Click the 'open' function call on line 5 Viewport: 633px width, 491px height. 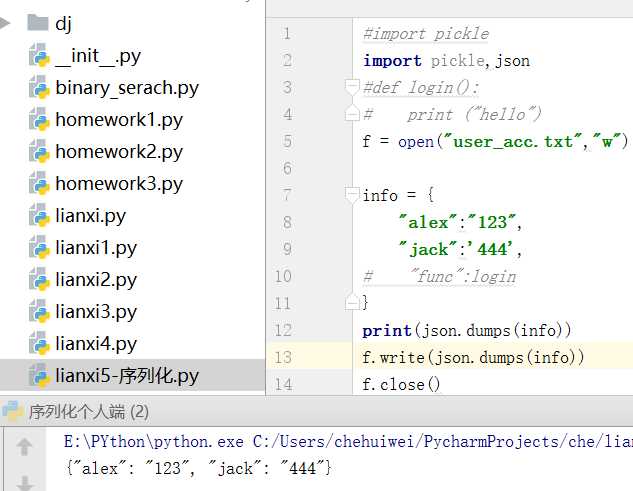[416, 142]
